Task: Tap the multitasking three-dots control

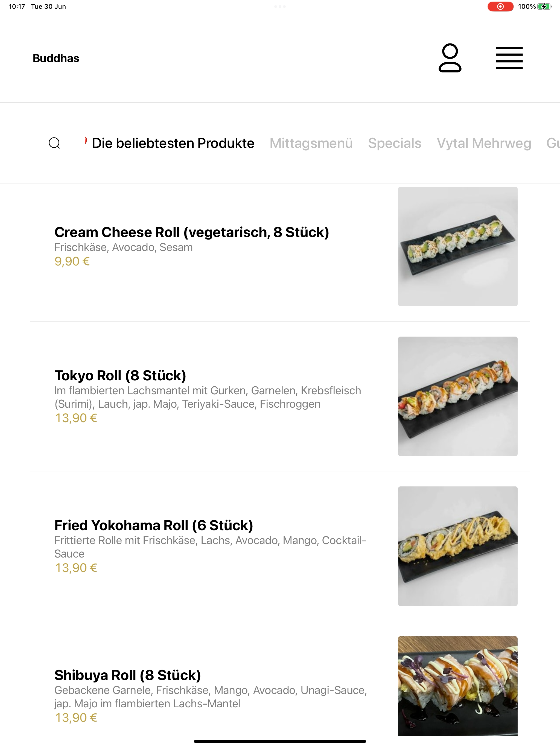Action: coord(280,6)
